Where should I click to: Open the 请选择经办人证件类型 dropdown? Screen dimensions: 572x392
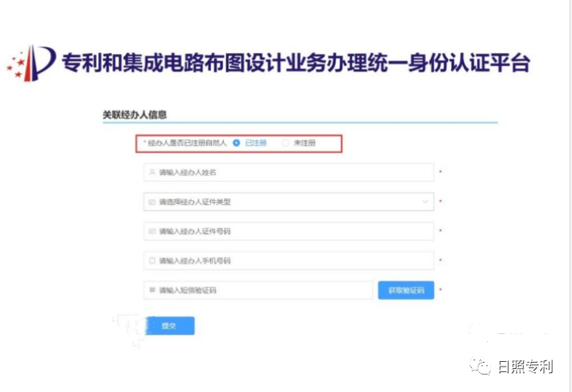(x=286, y=202)
